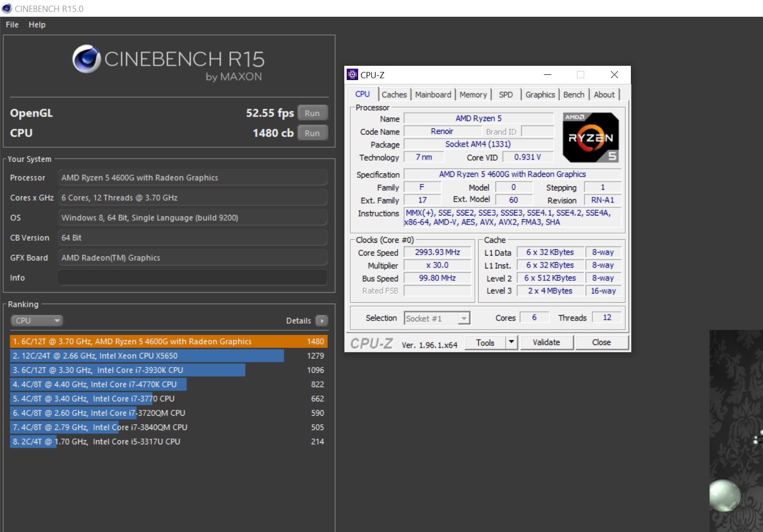Image resolution: width=763 pixels, height=532 pixels.
Task: Switch to the Caches tab
Action: click(394, 94)
